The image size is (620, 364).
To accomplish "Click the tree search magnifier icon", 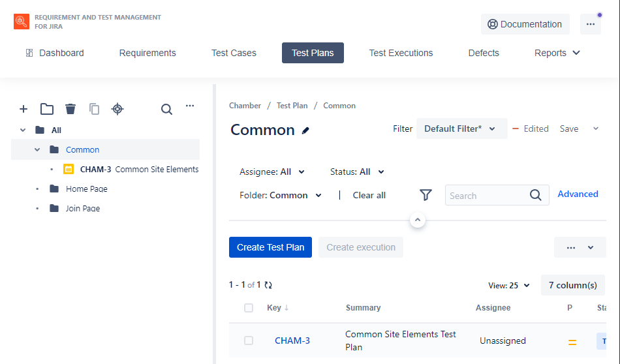I will click(166, 109).
